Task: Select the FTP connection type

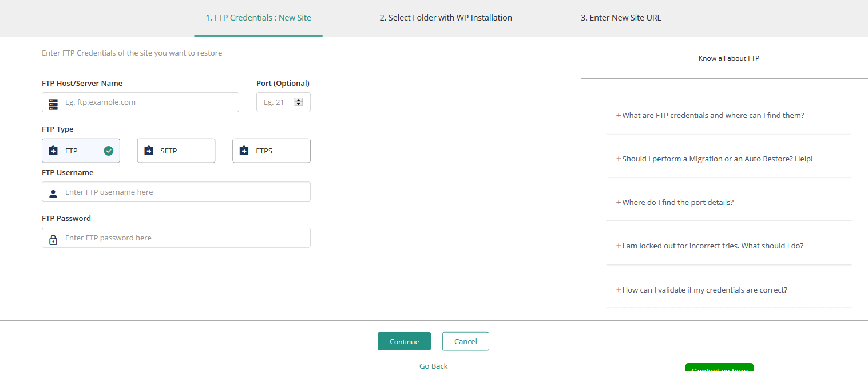Action: 81,151
